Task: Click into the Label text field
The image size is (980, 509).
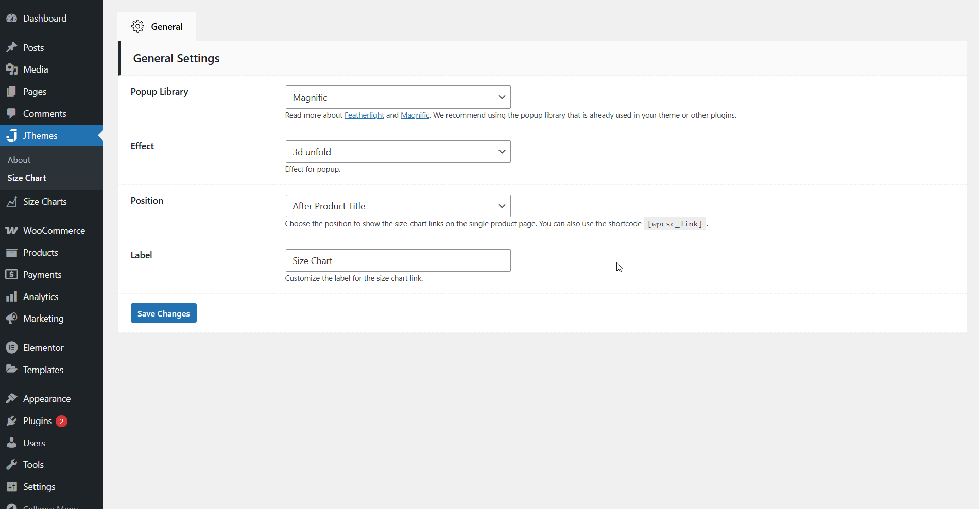Action: [x=398, y=261]
